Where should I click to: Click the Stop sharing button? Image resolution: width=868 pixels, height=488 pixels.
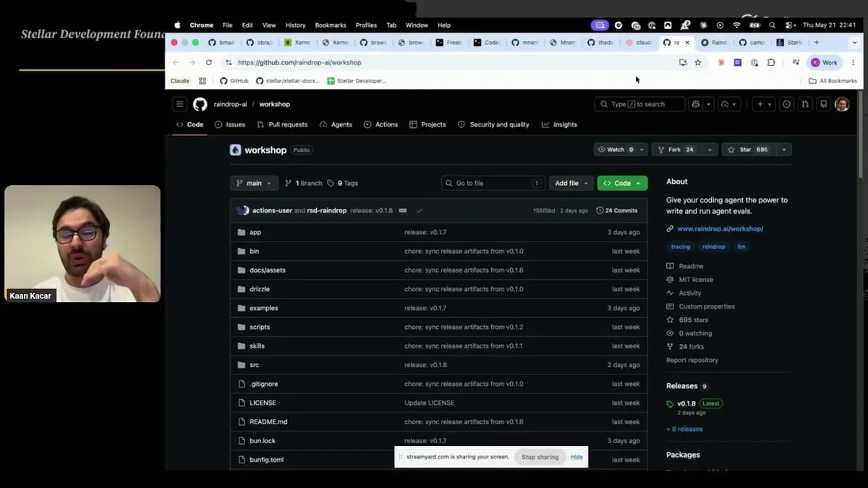[x=540, y=457]
